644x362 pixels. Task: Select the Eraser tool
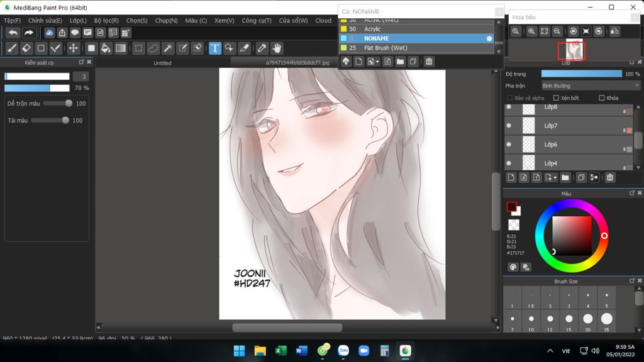coord(26,48)
